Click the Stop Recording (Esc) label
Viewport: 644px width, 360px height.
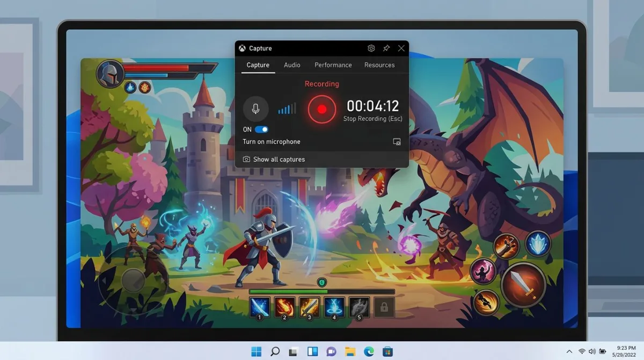373,119
